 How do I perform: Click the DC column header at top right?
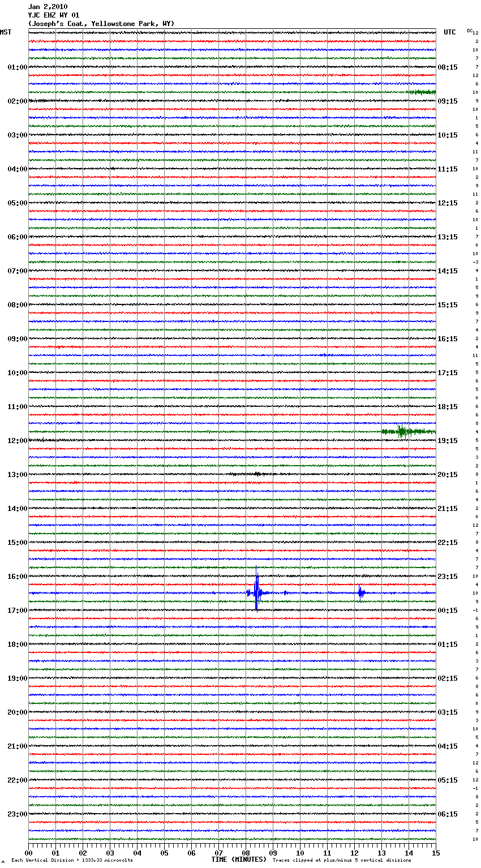point(470,31)
